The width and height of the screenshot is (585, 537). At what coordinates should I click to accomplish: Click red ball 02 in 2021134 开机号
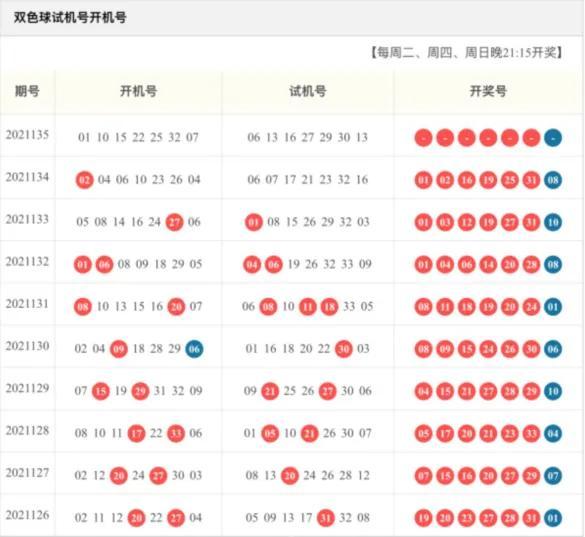pyautogui.click(x=84, y=180)
